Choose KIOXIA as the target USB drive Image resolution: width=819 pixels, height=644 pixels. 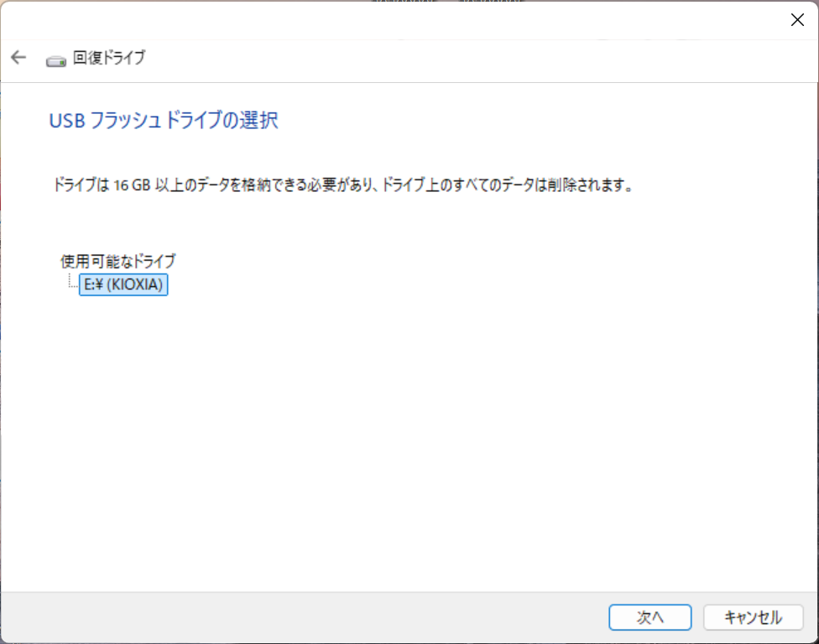tap(123, 284)
